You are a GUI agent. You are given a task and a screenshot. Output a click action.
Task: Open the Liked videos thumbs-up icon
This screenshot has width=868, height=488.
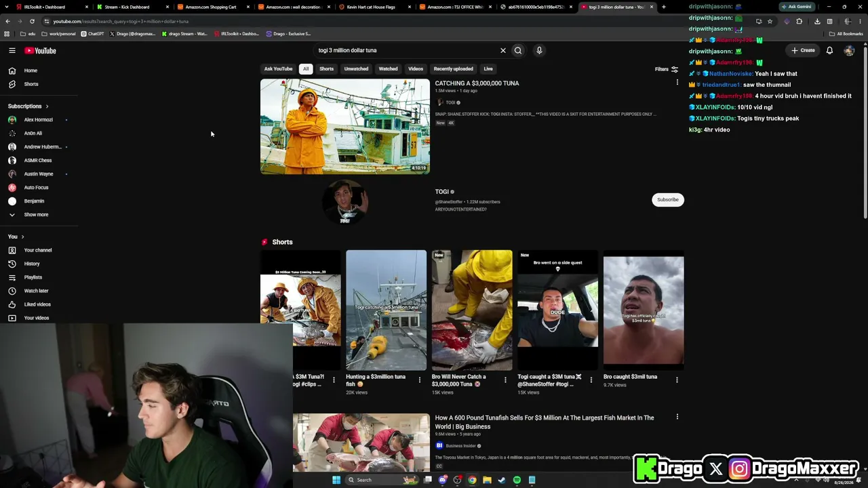tap(12, 304)
